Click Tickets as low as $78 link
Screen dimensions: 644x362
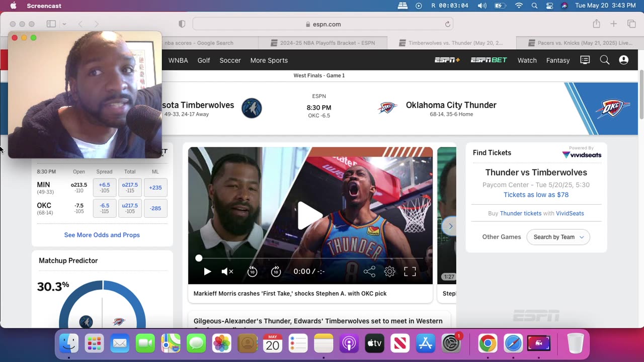[536, 195]
